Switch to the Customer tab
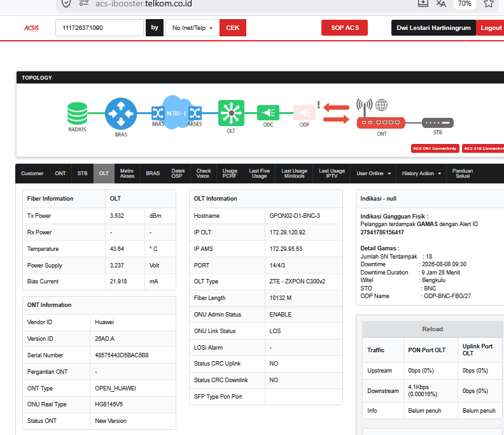 click(32, 173)
